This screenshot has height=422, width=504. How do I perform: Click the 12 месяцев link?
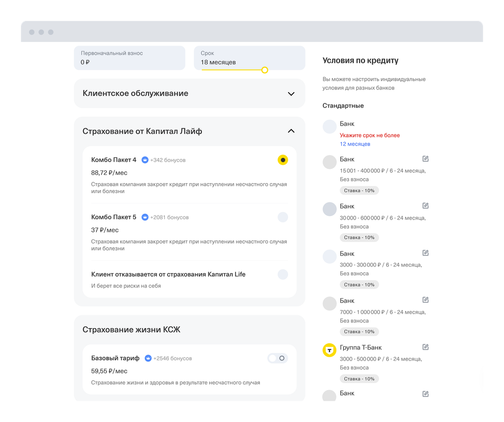click(355, 144)
